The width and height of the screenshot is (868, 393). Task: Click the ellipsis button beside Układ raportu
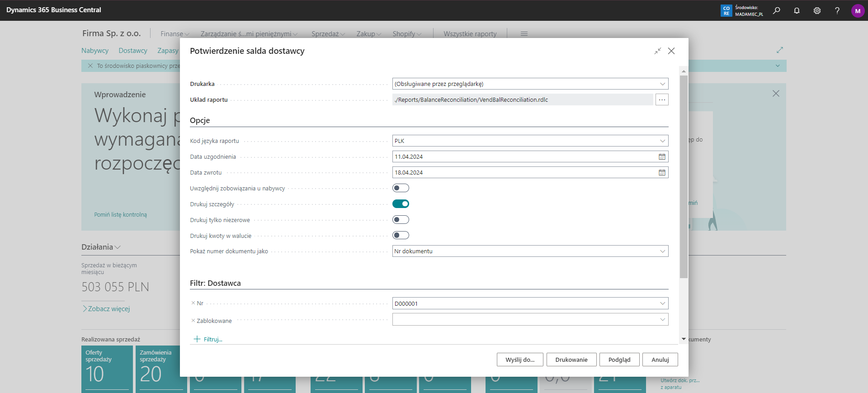pyautogui.click(x=662, y=99)
